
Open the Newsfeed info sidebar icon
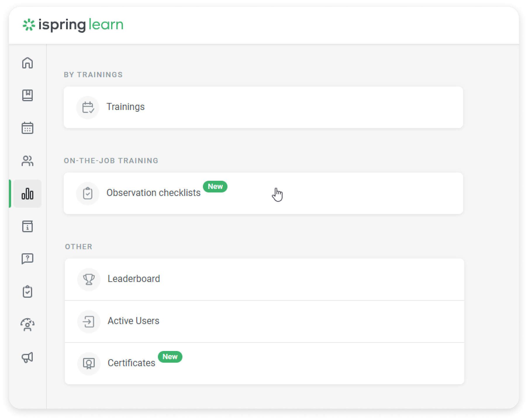pos(28,226)
